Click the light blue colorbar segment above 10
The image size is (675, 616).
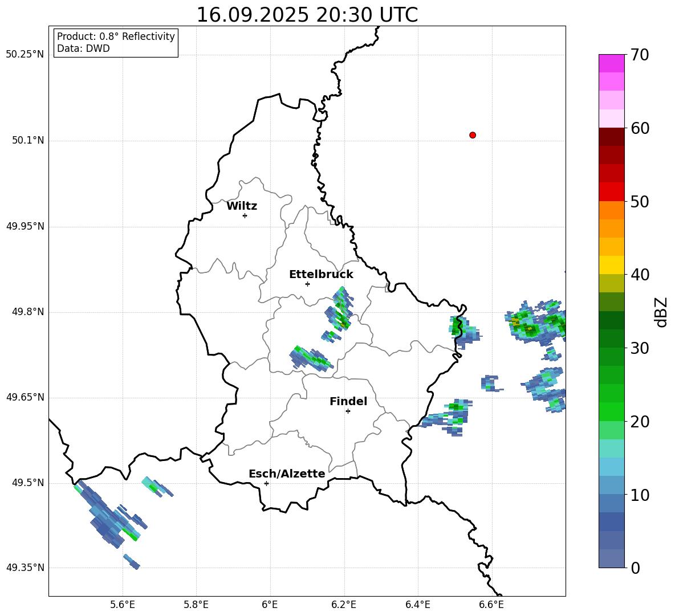[x=611, y=486]
